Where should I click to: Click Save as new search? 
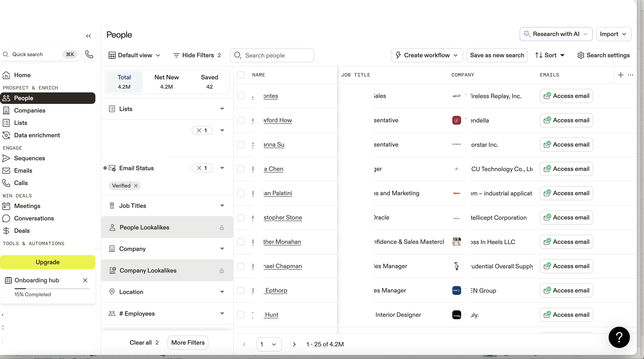[497, 55]
